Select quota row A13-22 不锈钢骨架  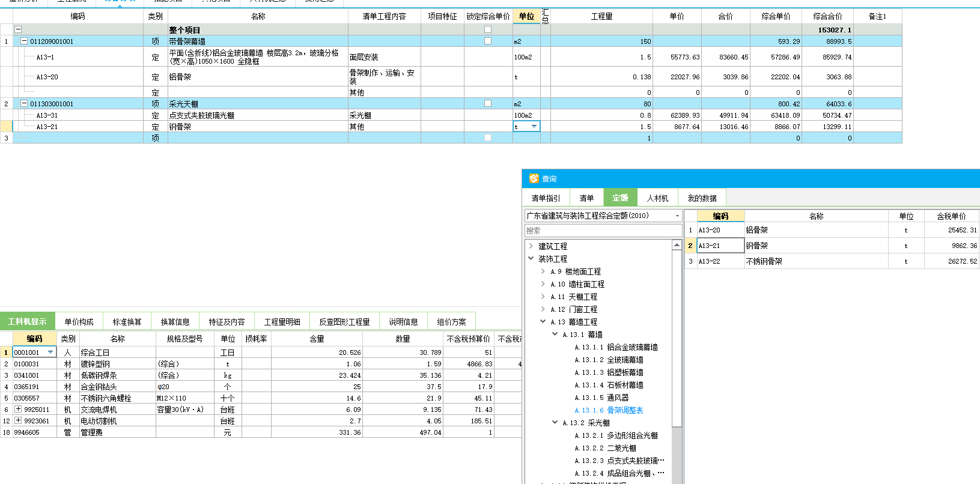832,261
